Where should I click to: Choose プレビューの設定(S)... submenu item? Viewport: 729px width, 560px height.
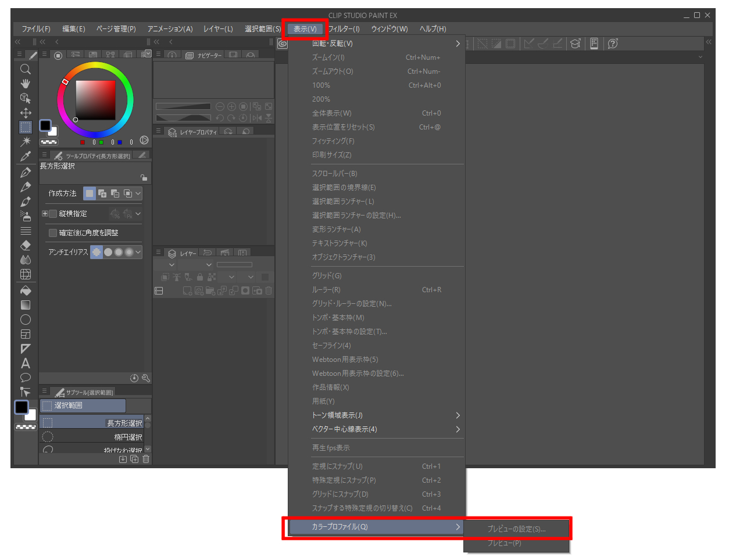516,529
